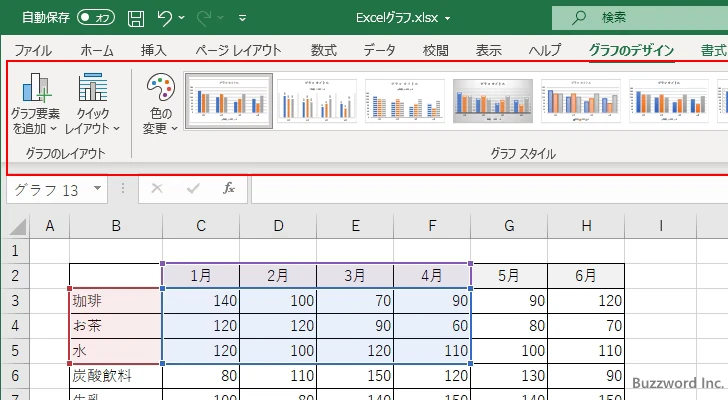728x400 pixels.
Task: Open the 表示 tab
Action: (488, 50)
